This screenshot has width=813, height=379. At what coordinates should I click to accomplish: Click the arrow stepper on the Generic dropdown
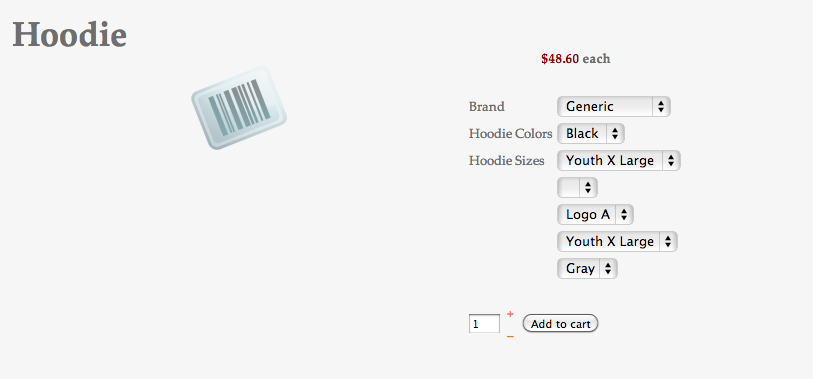coord(661,107)
